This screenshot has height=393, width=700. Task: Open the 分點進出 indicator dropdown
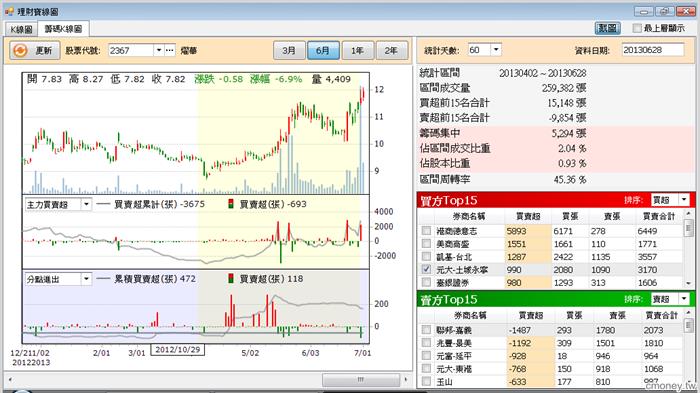[x=86, y=279]
